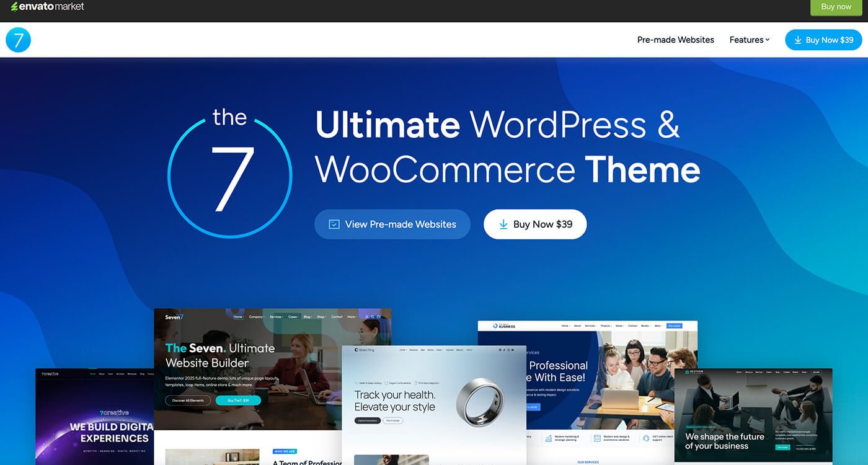The image size is (868, 465).
Task: Click Discover All Elements in Seven demo preview
Action: point(188,401)
